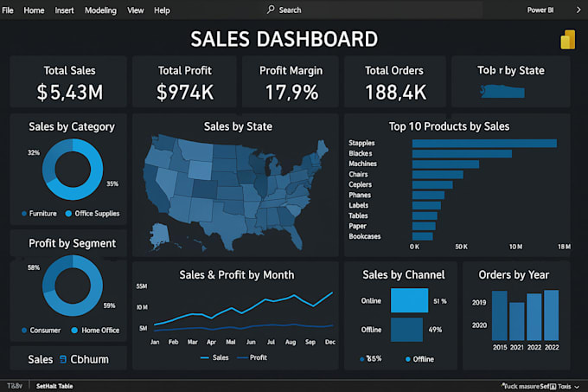The width and height of the screenshot is (588, 392).
Task: Click the measure icon in bottom status bar
Action: point(553,387)
